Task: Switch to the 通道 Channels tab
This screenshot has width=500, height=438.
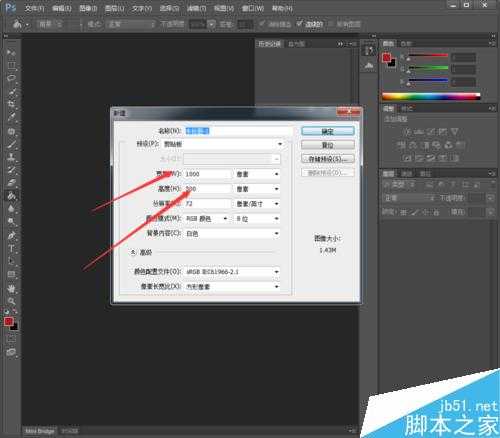Action: coord(407,174)
